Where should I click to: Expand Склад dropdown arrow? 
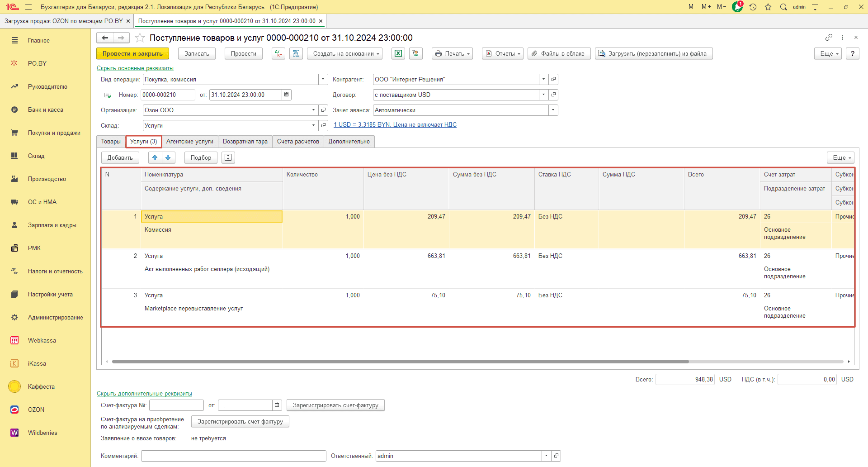click(314, 125)
